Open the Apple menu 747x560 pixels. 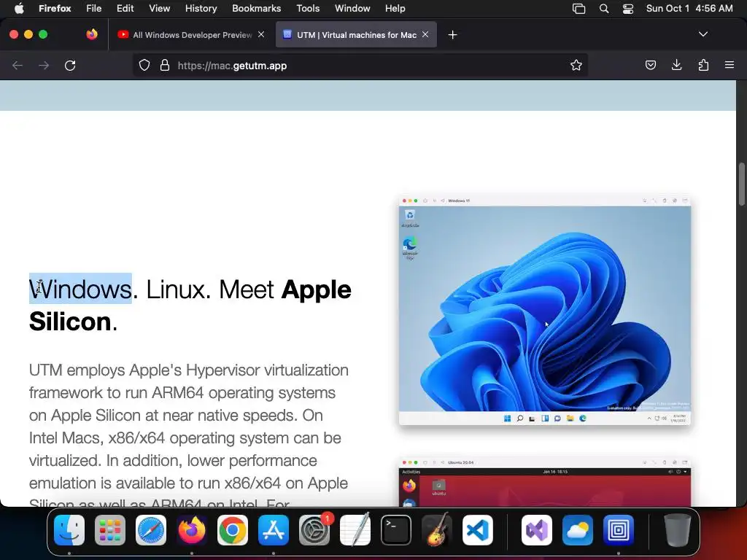coord(19,9)
